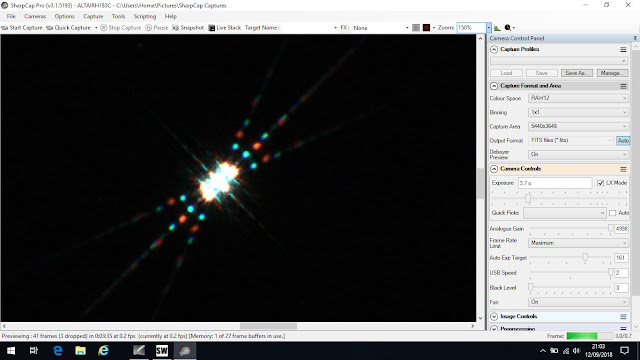Click the zoom magnifier toolbar icon
The width and height of the screenshot is (640, 360).
(x=508, y=28)
